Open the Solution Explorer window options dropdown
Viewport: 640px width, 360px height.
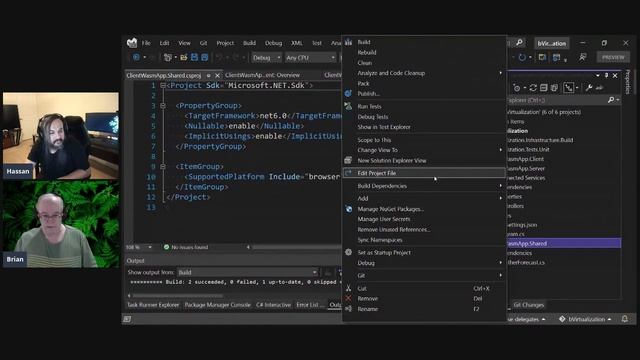tap(598, 76)
